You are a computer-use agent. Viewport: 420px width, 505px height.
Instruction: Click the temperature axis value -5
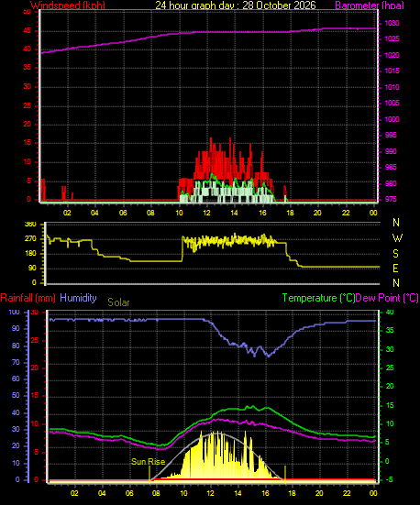(389, 480)
